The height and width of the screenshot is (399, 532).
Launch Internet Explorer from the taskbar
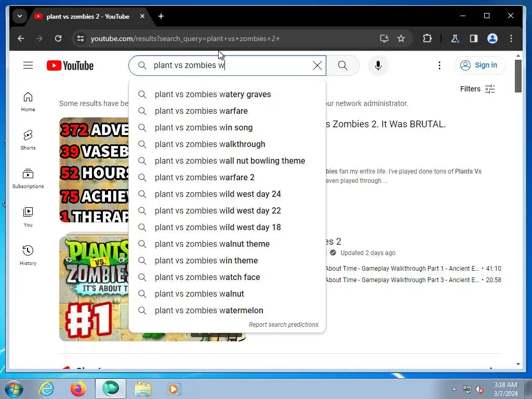coord(46,389)
